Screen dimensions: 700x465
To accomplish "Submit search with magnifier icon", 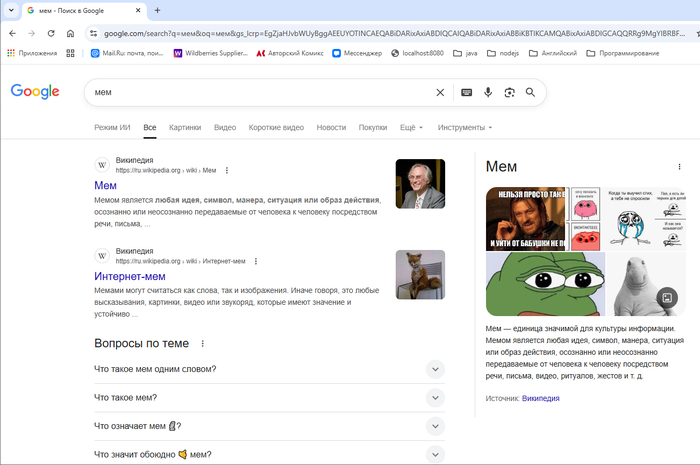I will coord(530,92).
